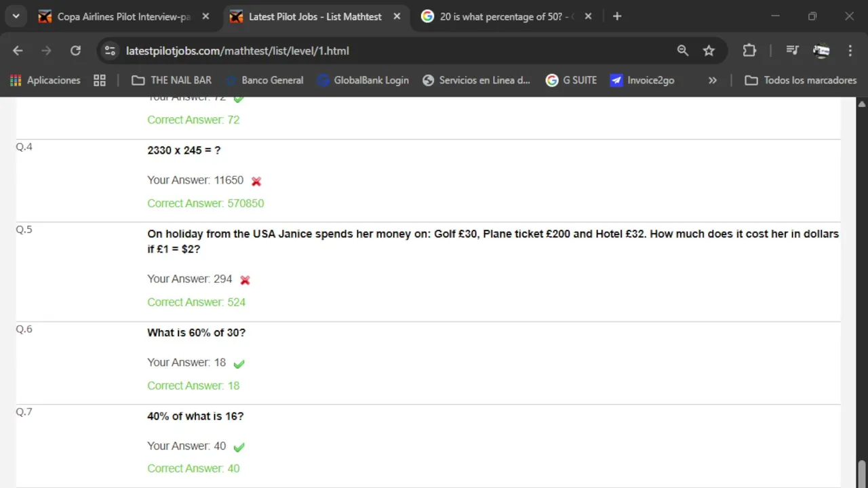This screenshot has height=488, width=868.
Task: Click the Q.5 question number label
Action: 24,230
